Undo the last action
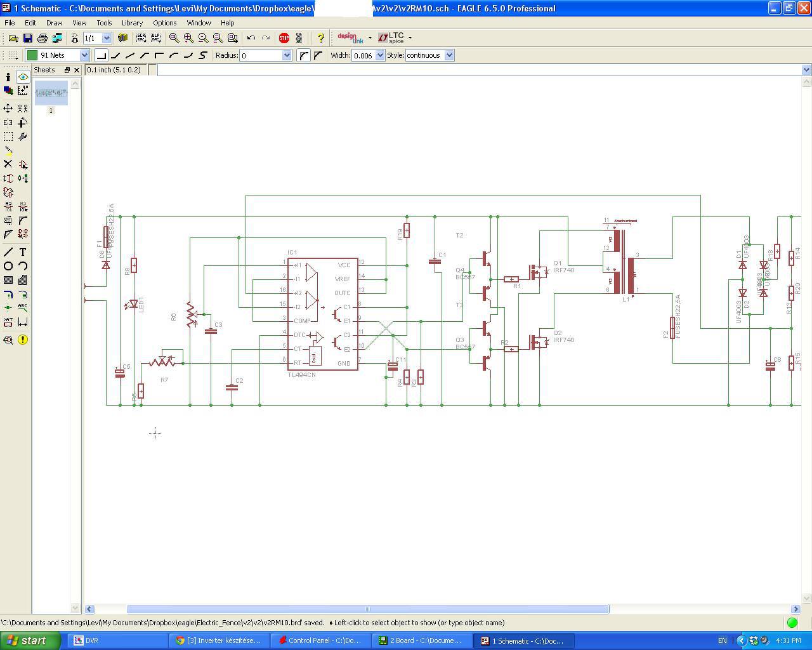Viewport: 812px width, 650px height. (x=251, y=38)
